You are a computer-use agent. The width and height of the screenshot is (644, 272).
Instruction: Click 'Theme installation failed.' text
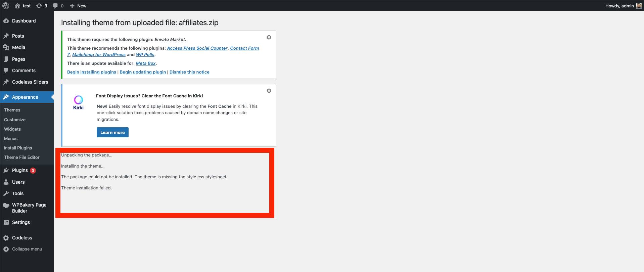(x=86, y=188)
